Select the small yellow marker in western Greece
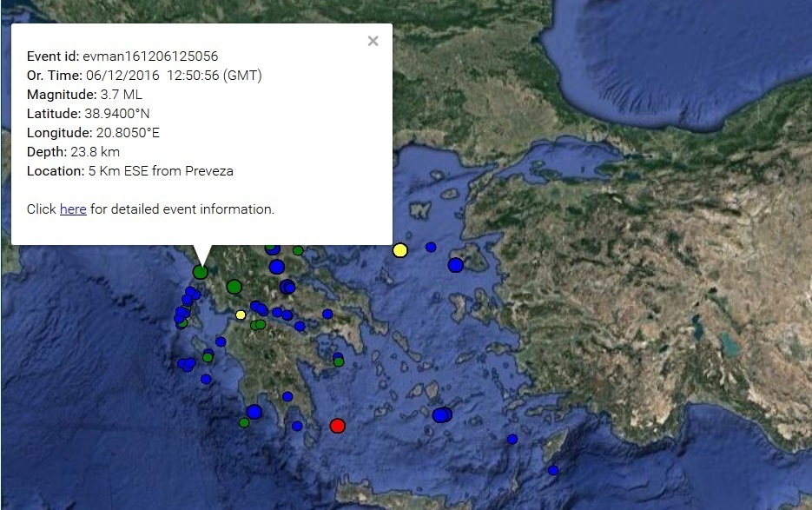This screenshot has height=510, width=812. (x=241, y=315)
